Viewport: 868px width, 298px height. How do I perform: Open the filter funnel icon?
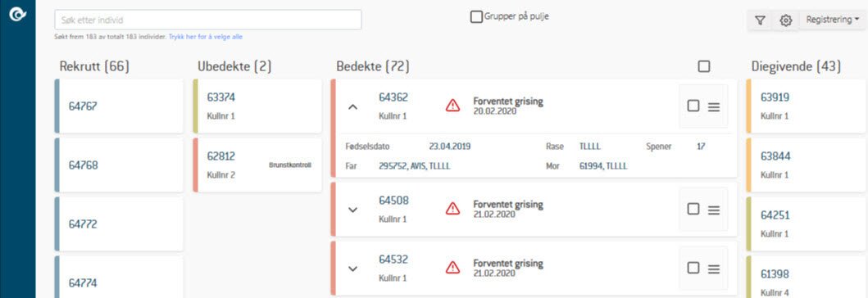click(760, 20)
